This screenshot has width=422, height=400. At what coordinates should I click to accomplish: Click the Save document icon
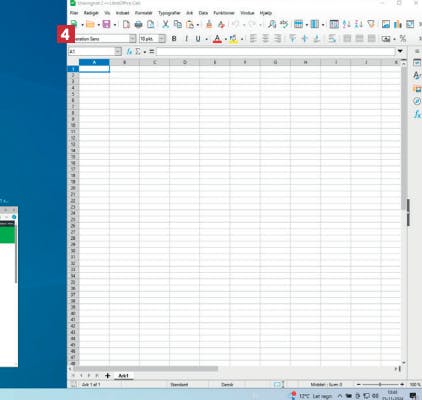[x=106, y=24]
